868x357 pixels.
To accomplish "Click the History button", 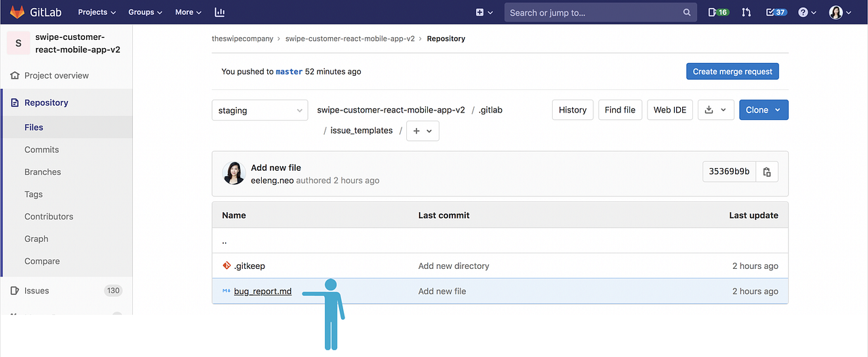I will click(573, 110).
